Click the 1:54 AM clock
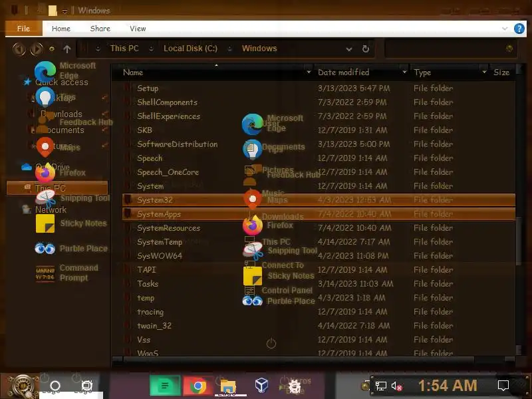Screen dimensions: 532x399 (x=448, y=386)
